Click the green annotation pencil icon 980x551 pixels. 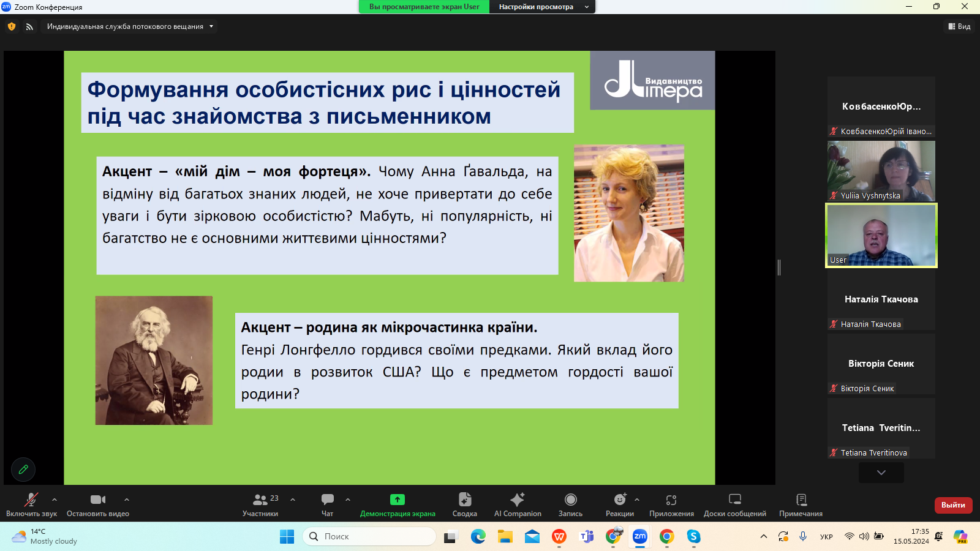click(x=23, y=470)
